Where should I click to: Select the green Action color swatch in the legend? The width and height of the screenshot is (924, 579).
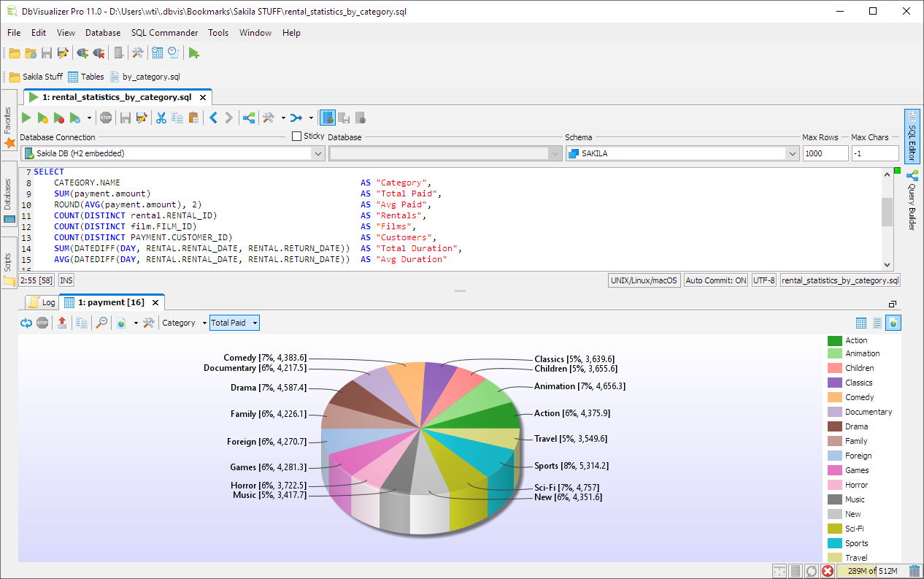click(x=835, y=340)
